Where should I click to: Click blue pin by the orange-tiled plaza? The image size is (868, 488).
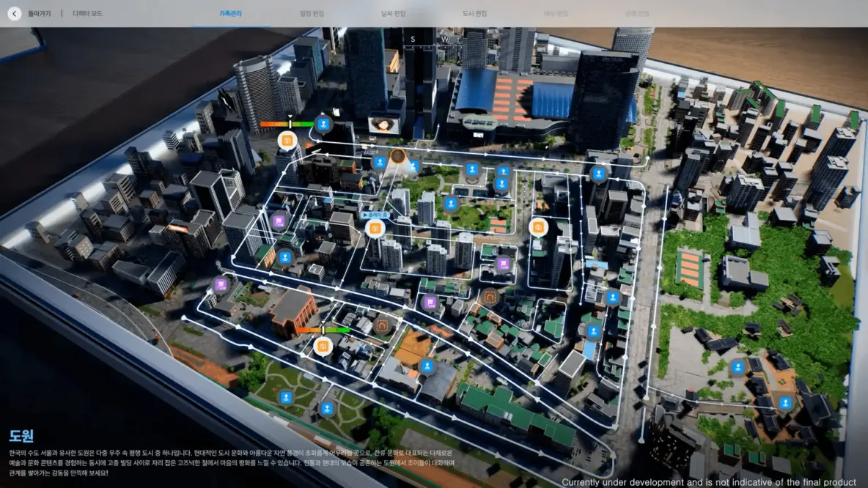[x=427, y=366]
